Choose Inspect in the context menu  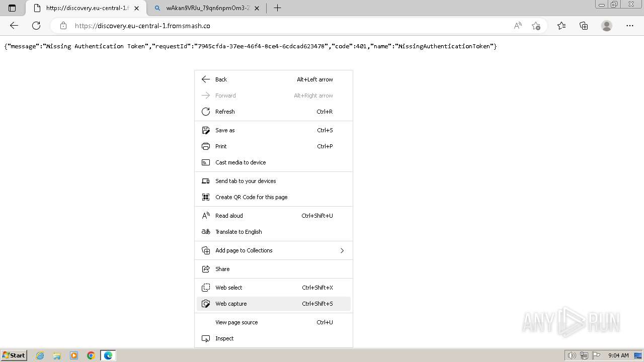(274, 338)
